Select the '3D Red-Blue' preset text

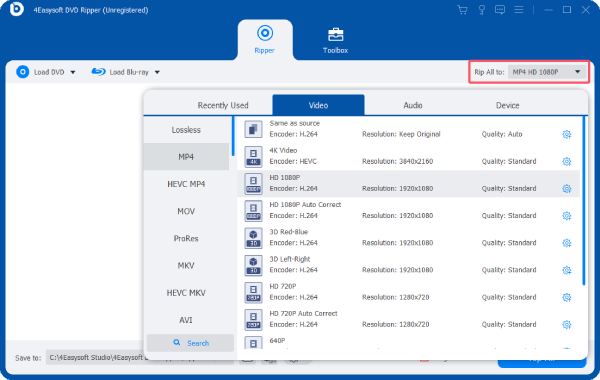click(289, 232)
